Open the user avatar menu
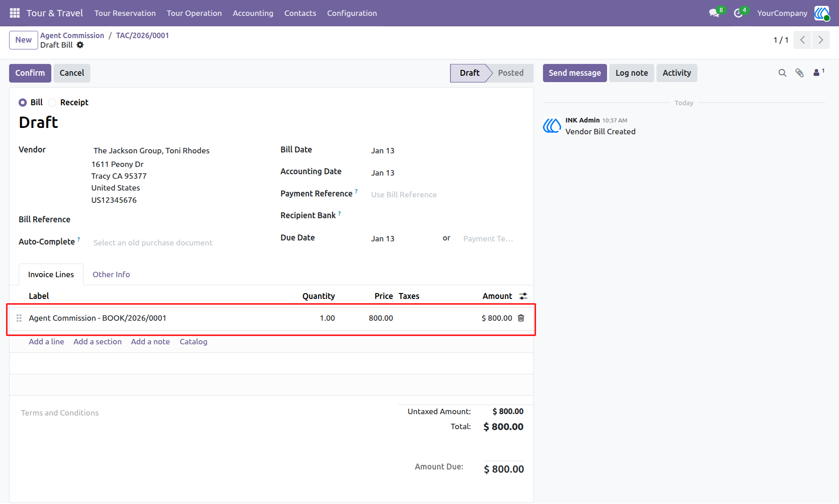839x504 pixels. [822, 13]
